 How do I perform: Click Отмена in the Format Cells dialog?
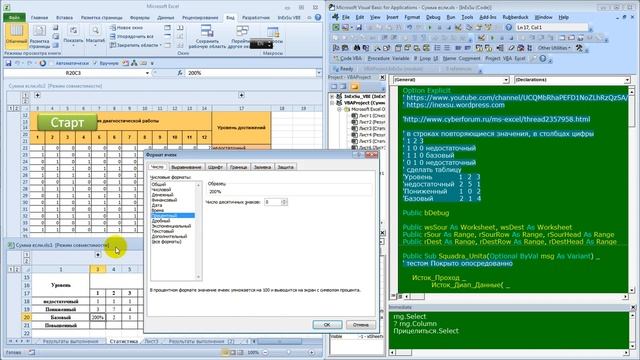pyautogui.click(x=360, y=324)
